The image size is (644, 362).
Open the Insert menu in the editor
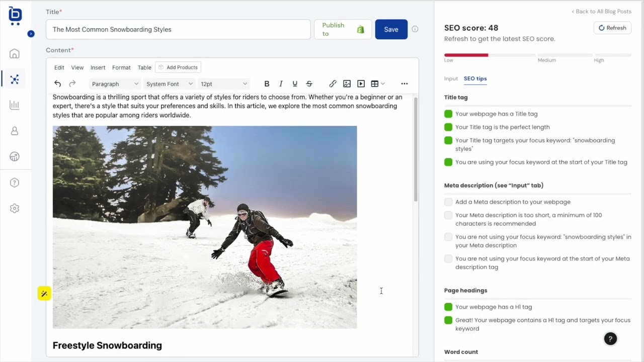point(98,67)
